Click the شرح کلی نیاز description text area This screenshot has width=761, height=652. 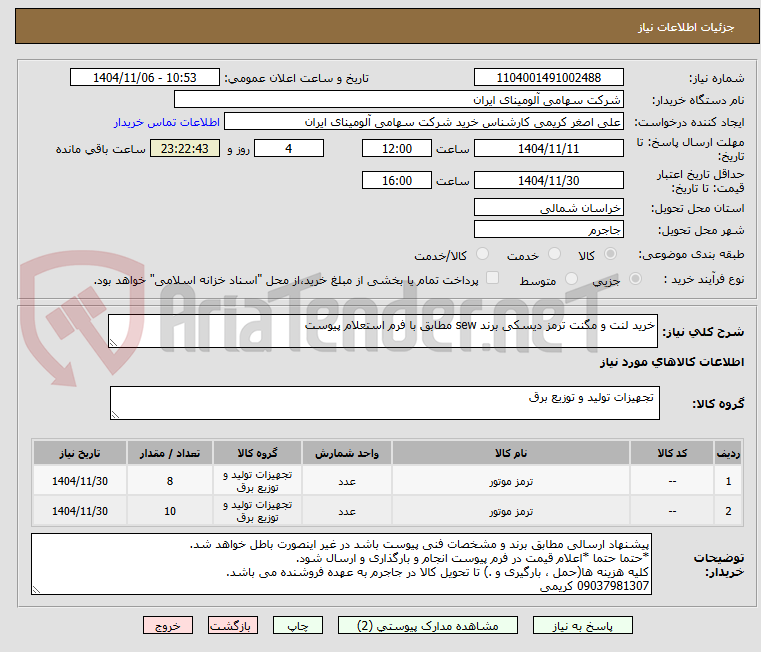click(383, 331)
